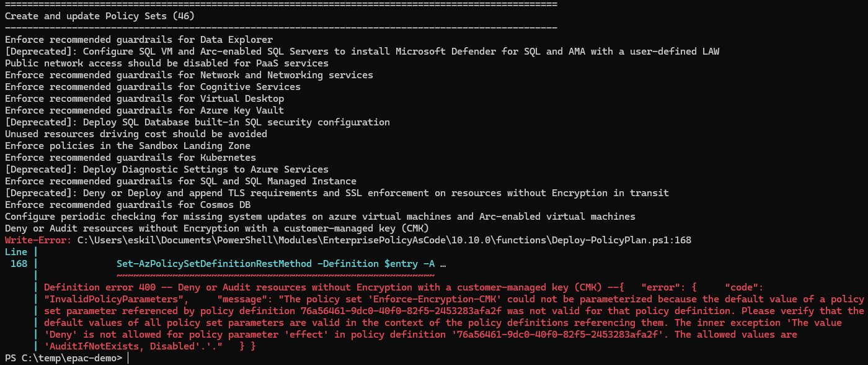Click the 'Deploy Diagnostic Settings to Azure Services' line
Screen dimensions: 868x365
(x=167, y=169)
